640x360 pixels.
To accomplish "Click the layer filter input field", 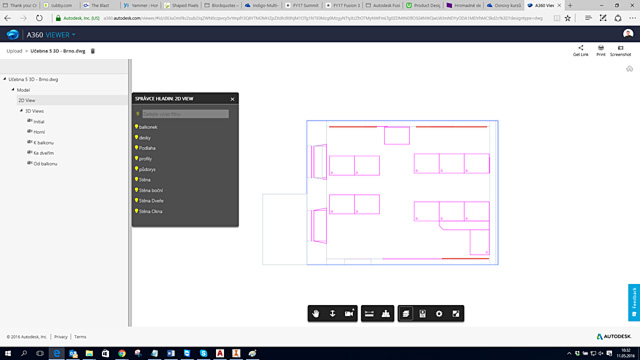I will (185, 114).
